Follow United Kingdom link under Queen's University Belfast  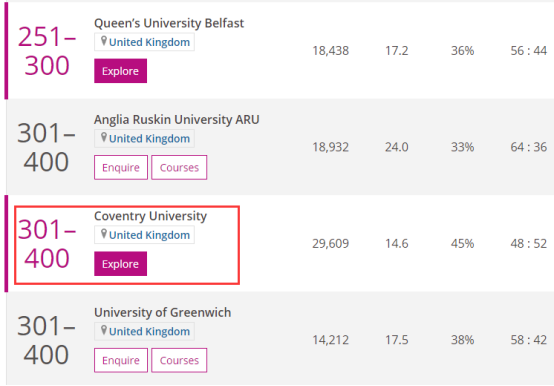[149, 42]
